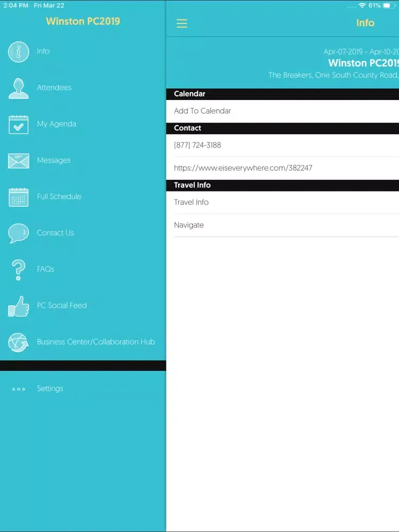
Task: Toggle the hamburger menu icon
Action: coord(182,23)
